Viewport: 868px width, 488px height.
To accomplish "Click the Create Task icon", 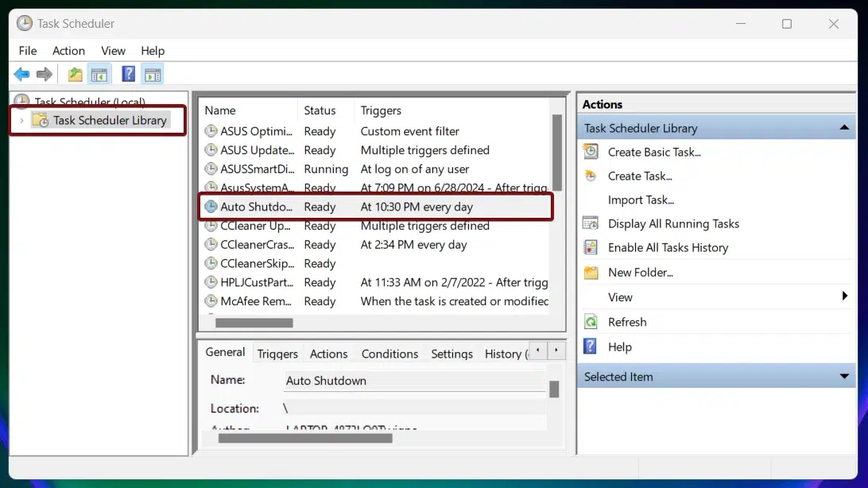I will (x=591, y=176).
